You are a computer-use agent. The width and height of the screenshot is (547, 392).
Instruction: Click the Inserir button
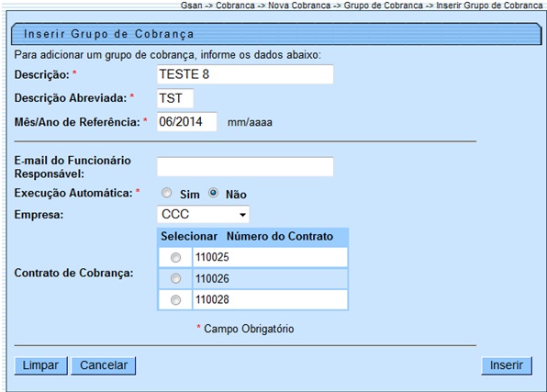click(507, 365)
